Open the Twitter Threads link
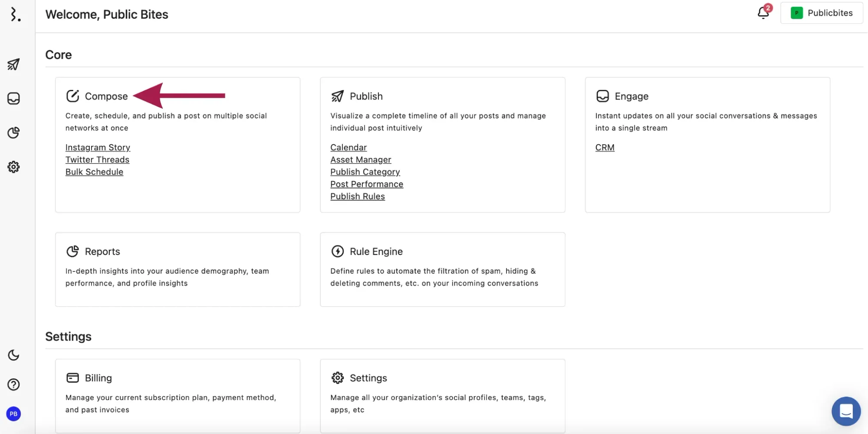The width and height of the screenshot is (868, 434). click(97, 160)
